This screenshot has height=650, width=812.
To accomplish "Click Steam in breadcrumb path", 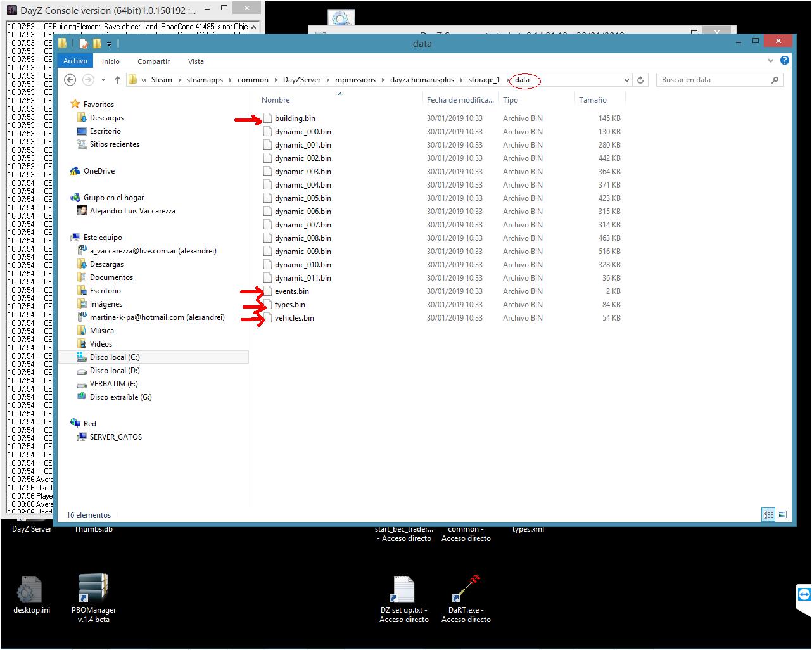I will (x=162, y=80).
